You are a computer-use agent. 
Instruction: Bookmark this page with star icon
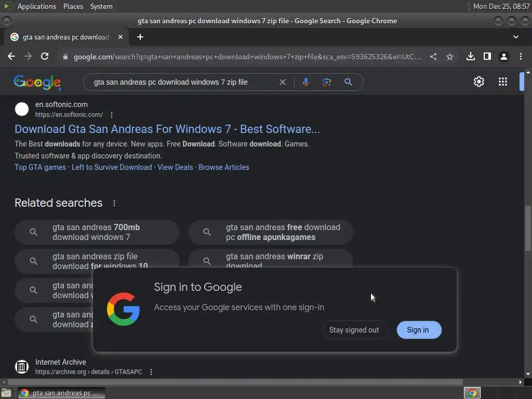click(450, 57)
